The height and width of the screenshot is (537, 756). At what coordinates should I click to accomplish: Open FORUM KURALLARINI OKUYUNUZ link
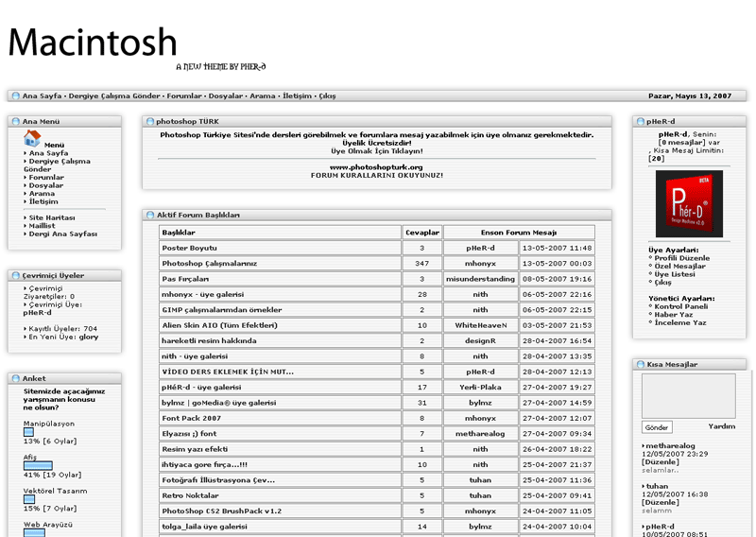tap(376, 176)
